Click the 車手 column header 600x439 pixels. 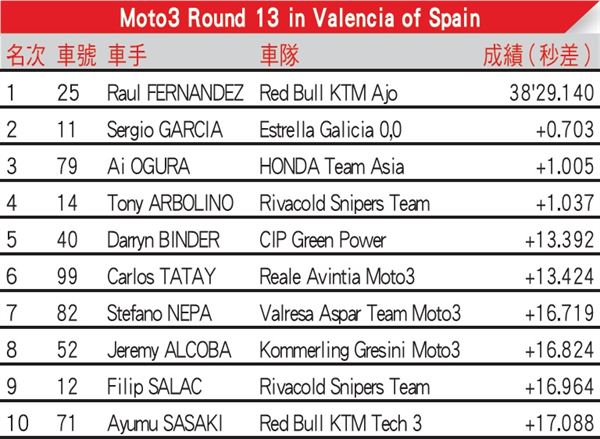point(127,55)
